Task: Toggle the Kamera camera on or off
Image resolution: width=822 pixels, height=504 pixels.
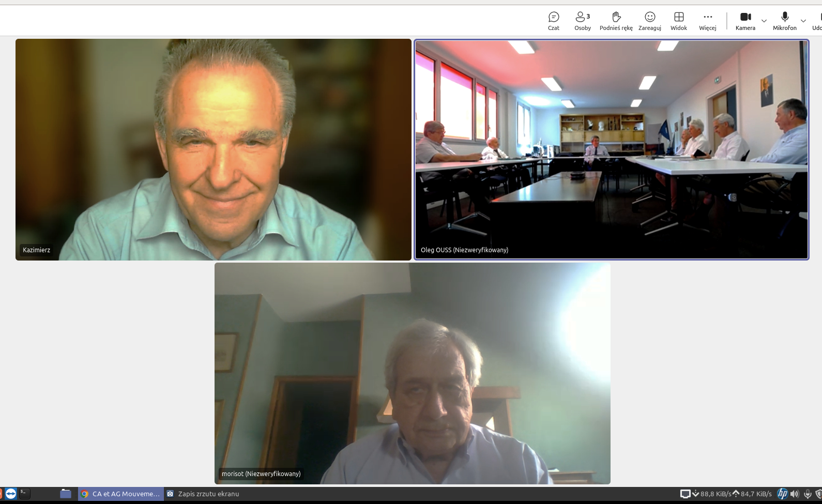Action: (745, 21)
